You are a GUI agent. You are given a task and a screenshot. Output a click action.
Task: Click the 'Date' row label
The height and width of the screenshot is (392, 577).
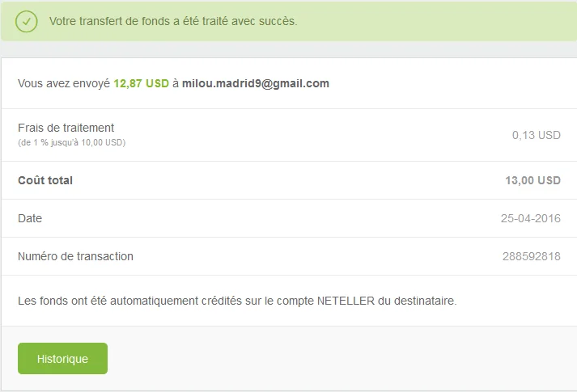click(30, 218)
